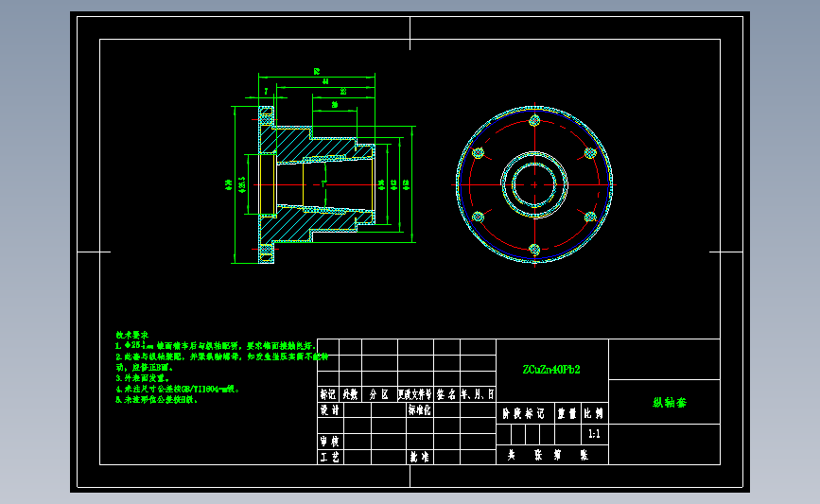The width and height of the screenshot is (820, 504).
Task: Click the 比例 header cell
Action: (594, 413)
